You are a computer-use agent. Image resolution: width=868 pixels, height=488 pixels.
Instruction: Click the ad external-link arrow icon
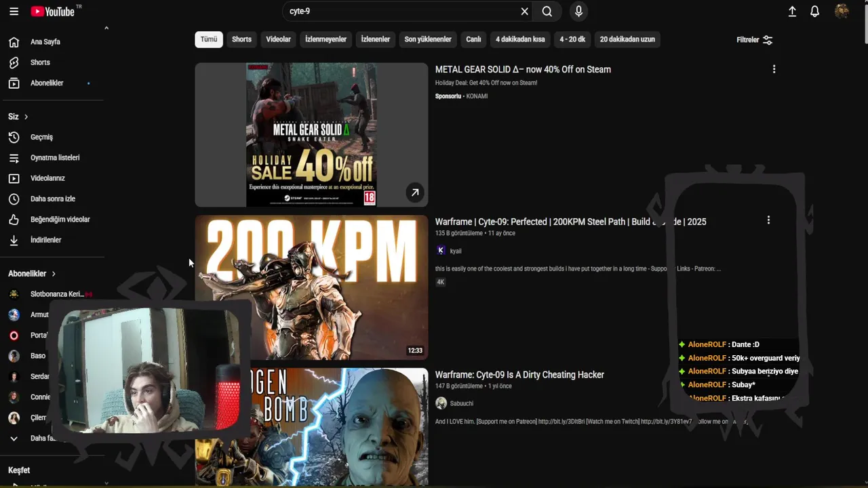pyautogui.click(x=414, y=192)
